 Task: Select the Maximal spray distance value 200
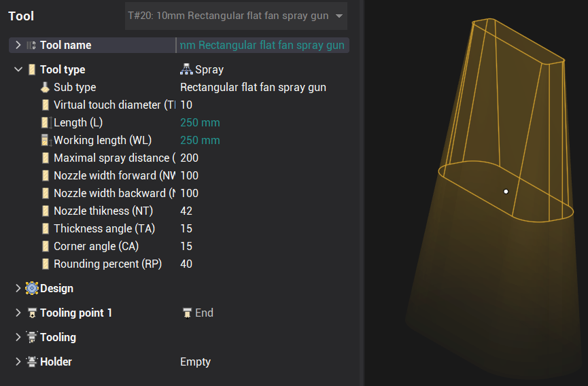(189, 158)
